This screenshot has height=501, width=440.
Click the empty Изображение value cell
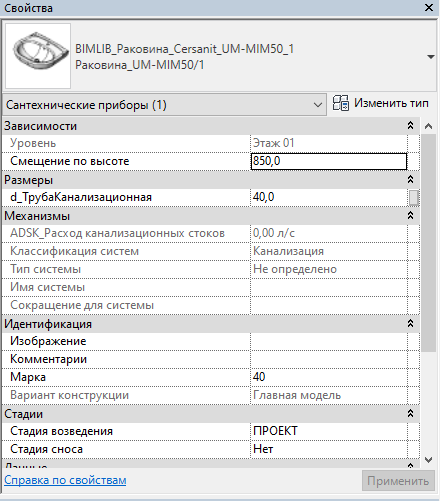(x=329, y=341)
